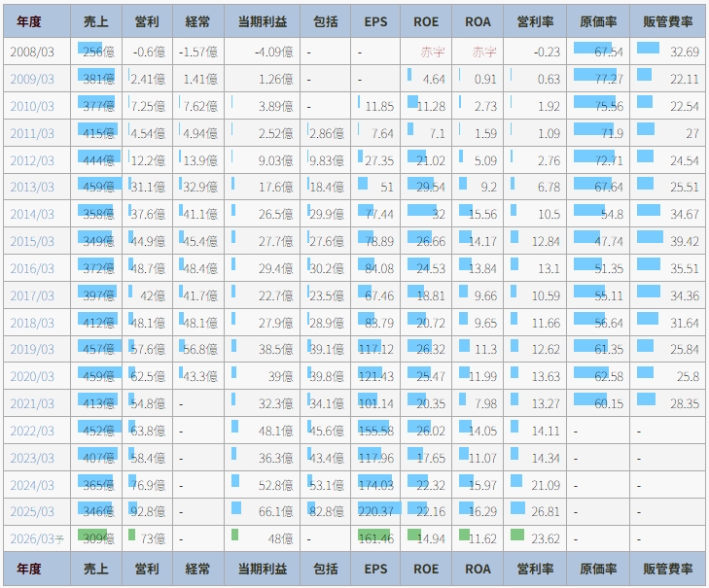
Task: Click the 2015/03 year link
Action: [x=32, y=241]
